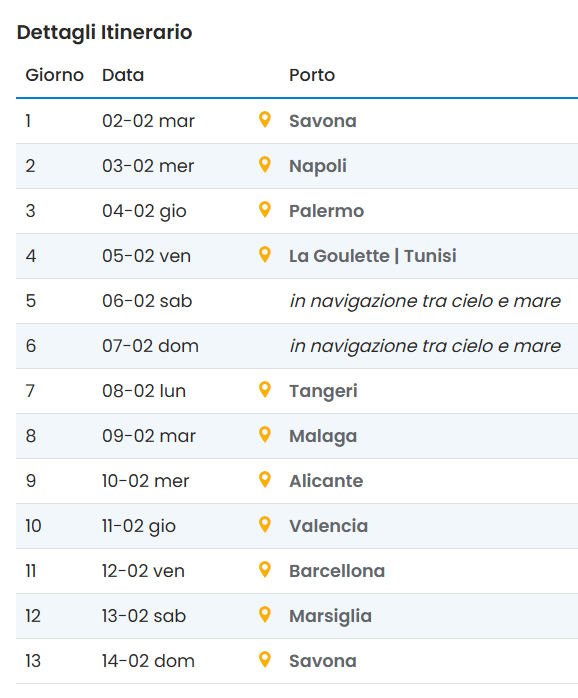
Task: Click the location pin next to Barcellona
Action: pos(265,569)
